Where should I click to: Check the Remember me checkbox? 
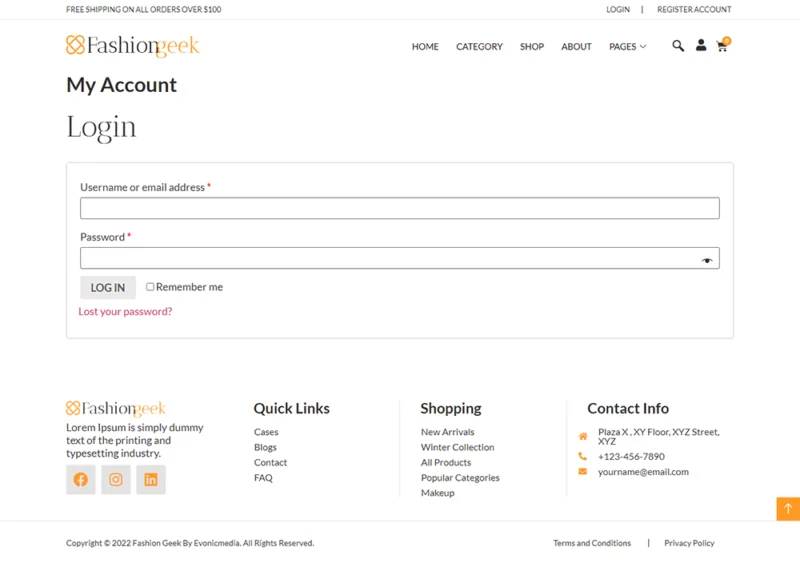150,287
